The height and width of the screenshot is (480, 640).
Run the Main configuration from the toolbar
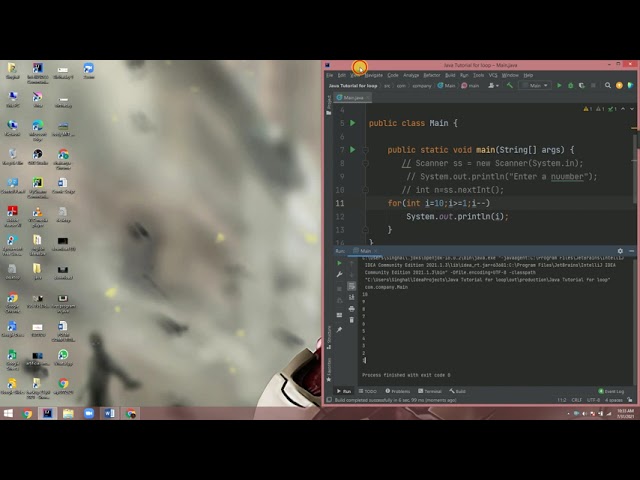[559, 85]
